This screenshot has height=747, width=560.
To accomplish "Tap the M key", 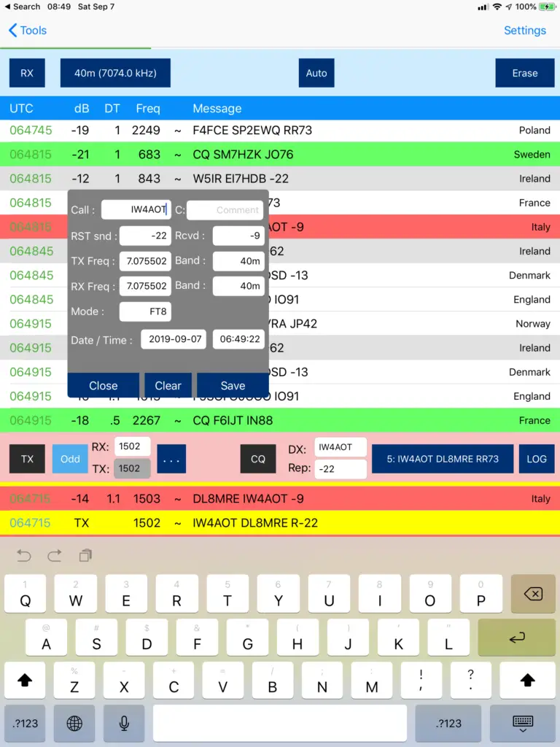I will 371,681.
